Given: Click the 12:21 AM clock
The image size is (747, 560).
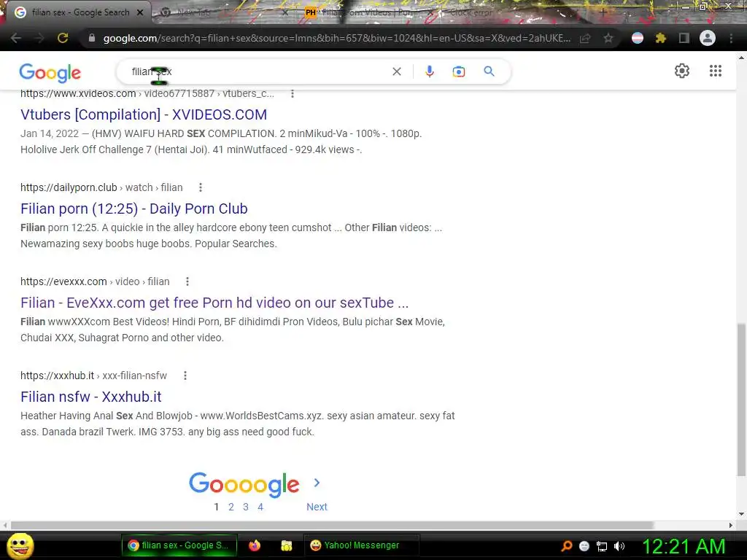Looking at the screenshot, I should (x=684, y=546).
